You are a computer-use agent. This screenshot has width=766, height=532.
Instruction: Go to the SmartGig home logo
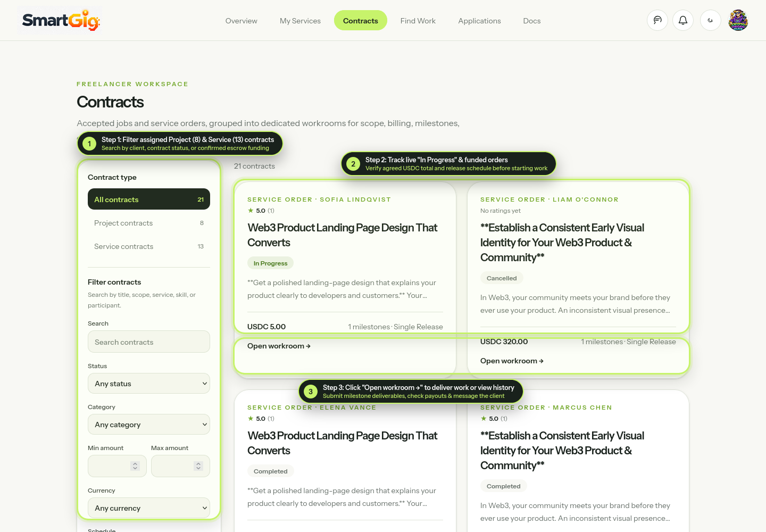(x=61, y=21)
